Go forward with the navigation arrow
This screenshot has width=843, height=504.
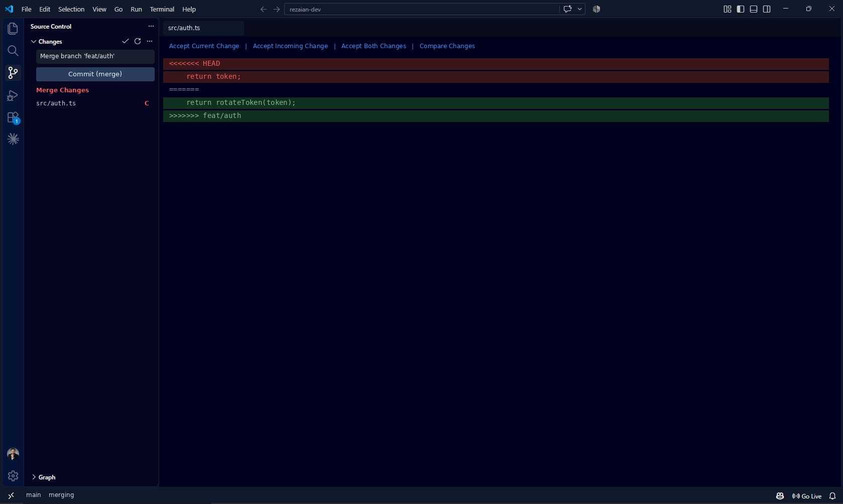point(277,9)
